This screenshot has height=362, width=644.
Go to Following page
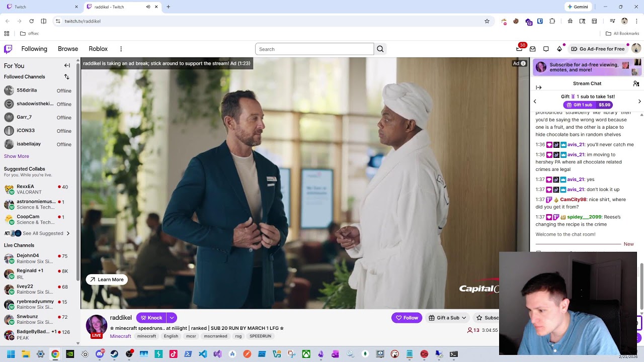point(34,49)
